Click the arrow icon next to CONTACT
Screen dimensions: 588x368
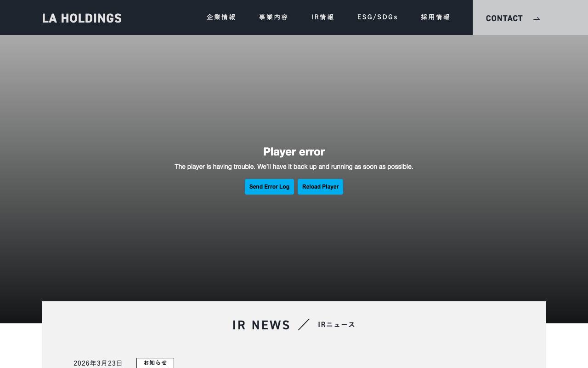click(x=536, y=18)
